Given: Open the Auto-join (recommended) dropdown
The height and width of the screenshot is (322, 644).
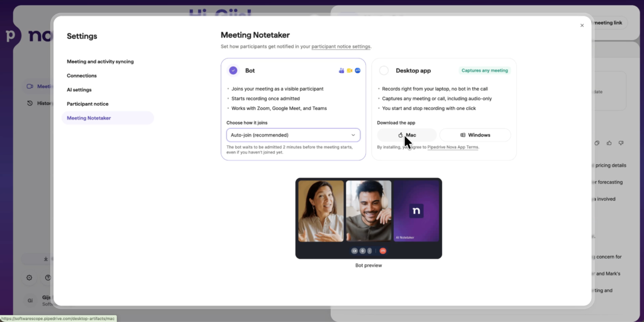Looking at the screenshot, I should coord(293,135).
